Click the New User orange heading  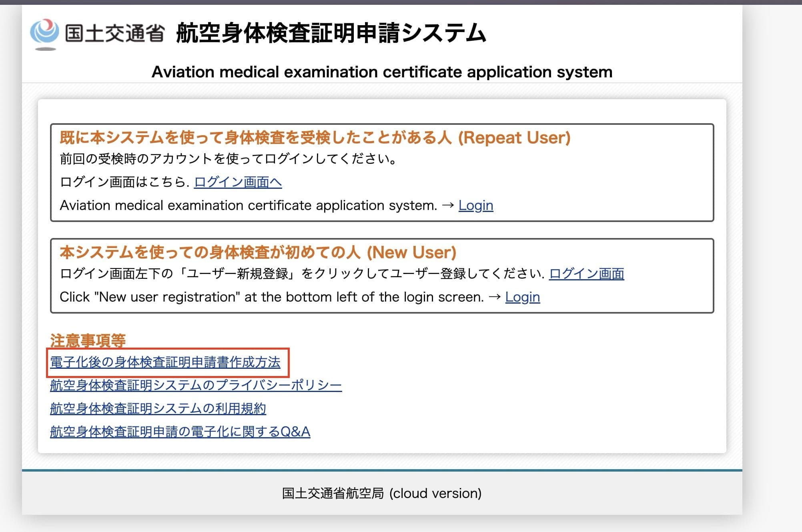(x=258, y=252)
